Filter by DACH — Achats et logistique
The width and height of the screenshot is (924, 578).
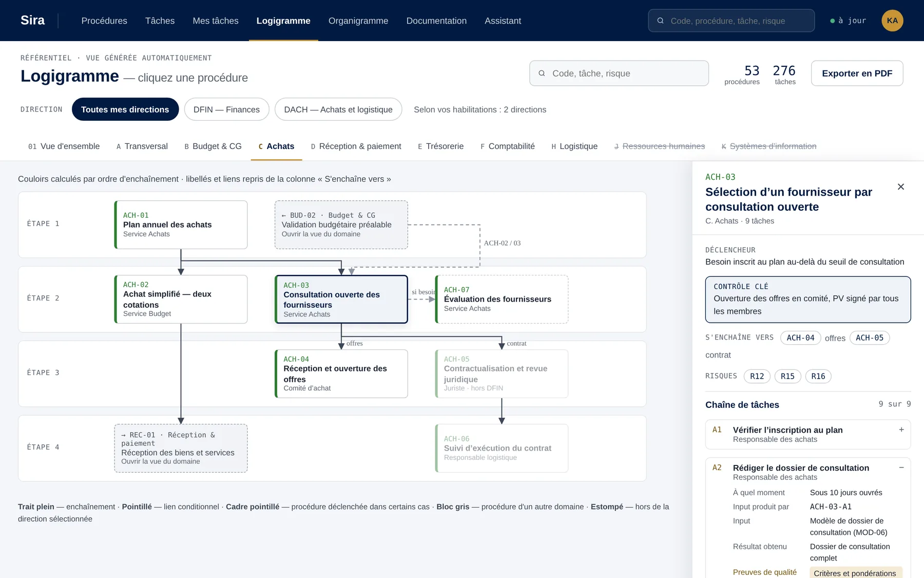click(x=338, y=109)
